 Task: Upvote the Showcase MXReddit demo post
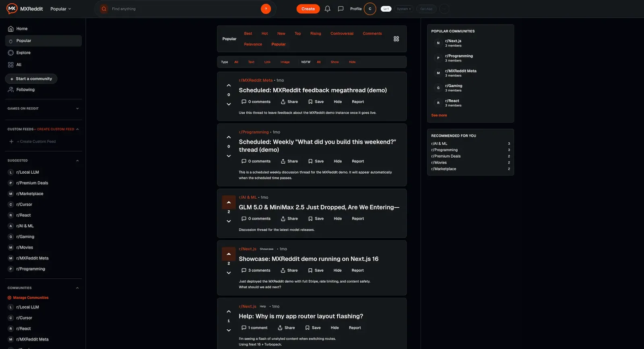pyautogui.click(x=229, y=254)
